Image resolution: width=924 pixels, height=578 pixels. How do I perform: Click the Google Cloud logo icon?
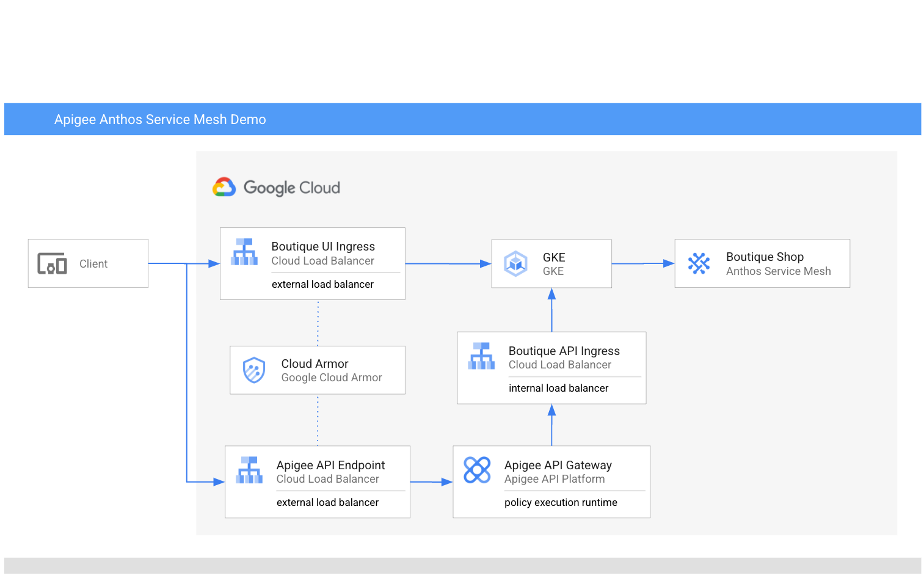224,187
